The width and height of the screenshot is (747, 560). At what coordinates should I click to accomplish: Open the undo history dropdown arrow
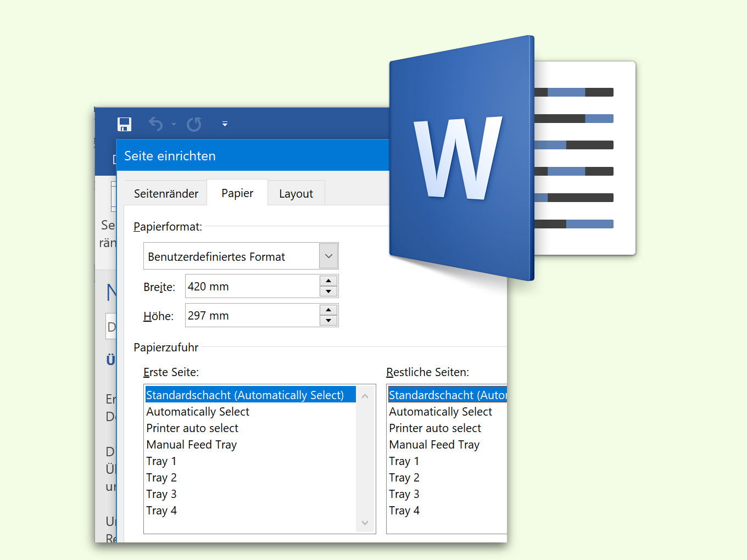(x=174, y=125)
